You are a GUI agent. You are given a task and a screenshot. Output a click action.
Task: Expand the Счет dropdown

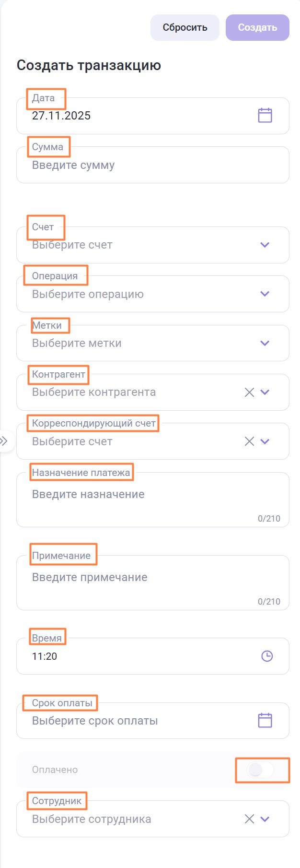pos(265,245)
